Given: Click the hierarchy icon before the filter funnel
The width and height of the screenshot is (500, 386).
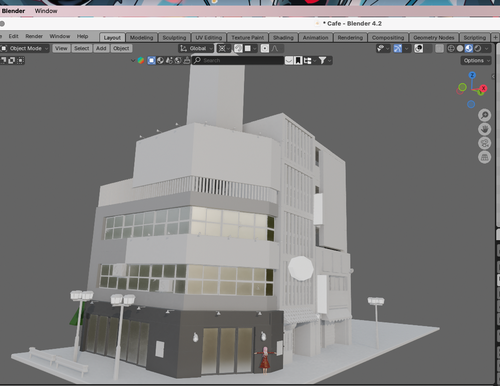Looking at the screenshot, I should coord(308,61).
